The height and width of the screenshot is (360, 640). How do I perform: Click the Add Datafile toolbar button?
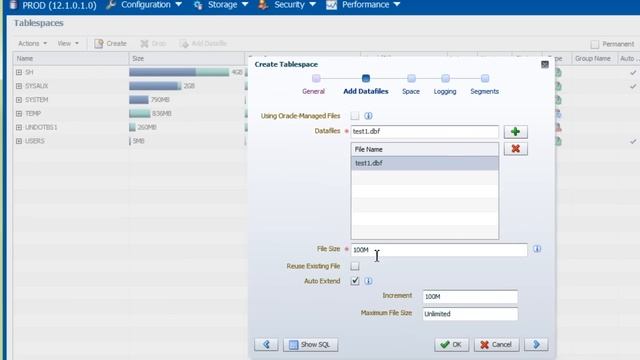tap(203, 44)
